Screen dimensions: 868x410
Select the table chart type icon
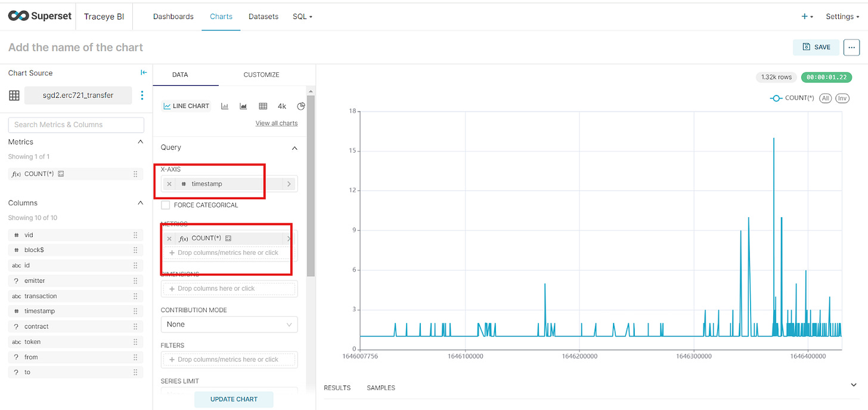(263, 106)
